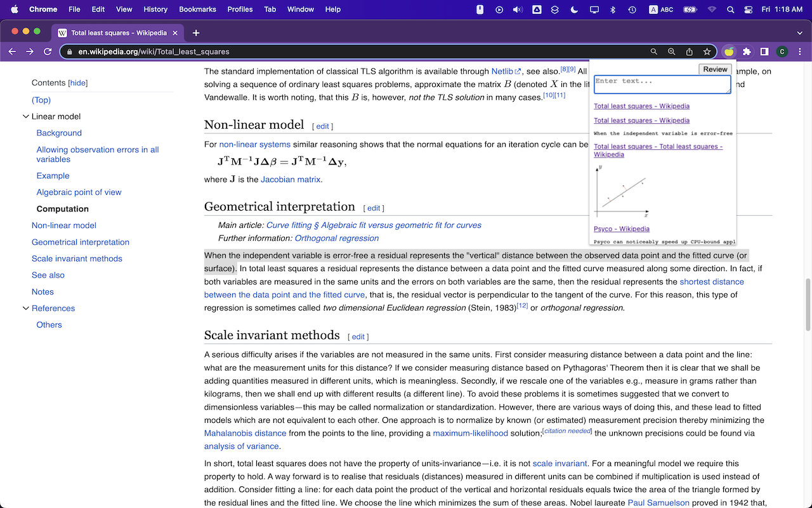Open the Bookmarks menu
812x508 pixels.
coord(197,10)
